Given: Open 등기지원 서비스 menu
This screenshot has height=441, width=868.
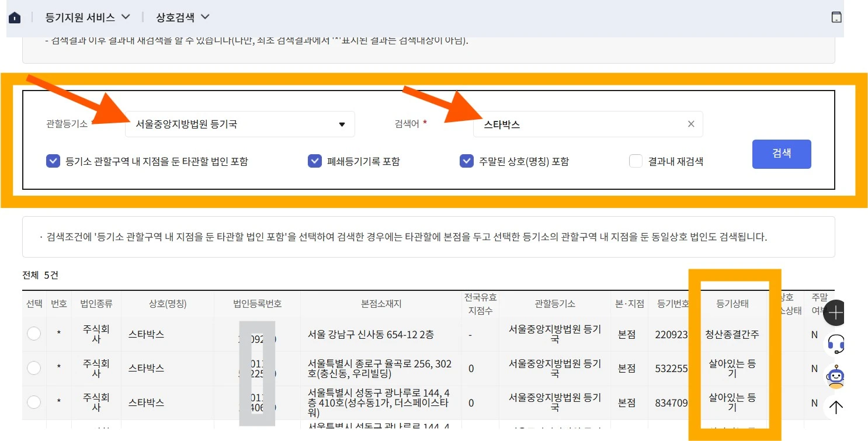Looking at the screenshot, I should pyautogui.click(x=88, y=18).
